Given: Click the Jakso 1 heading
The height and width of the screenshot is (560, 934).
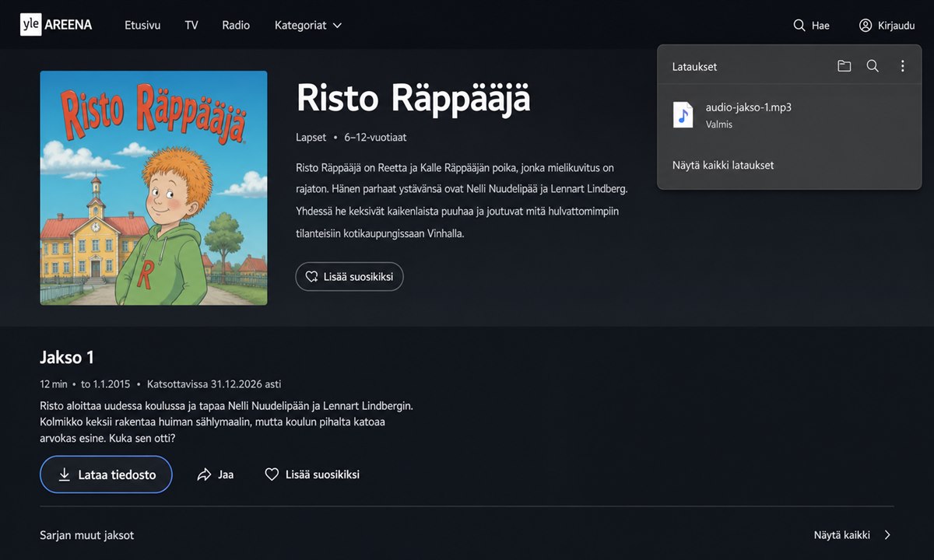Looking at the screenshot, I should click(x=67, y=357).
